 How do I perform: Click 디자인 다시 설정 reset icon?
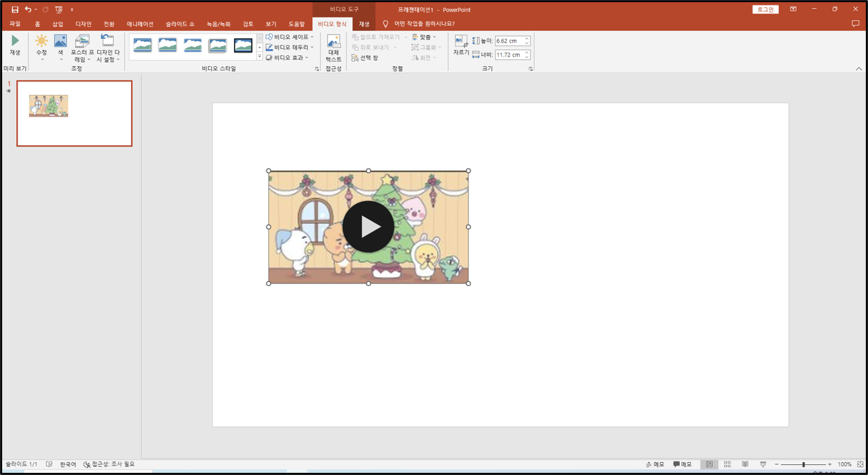click(108, 49)
